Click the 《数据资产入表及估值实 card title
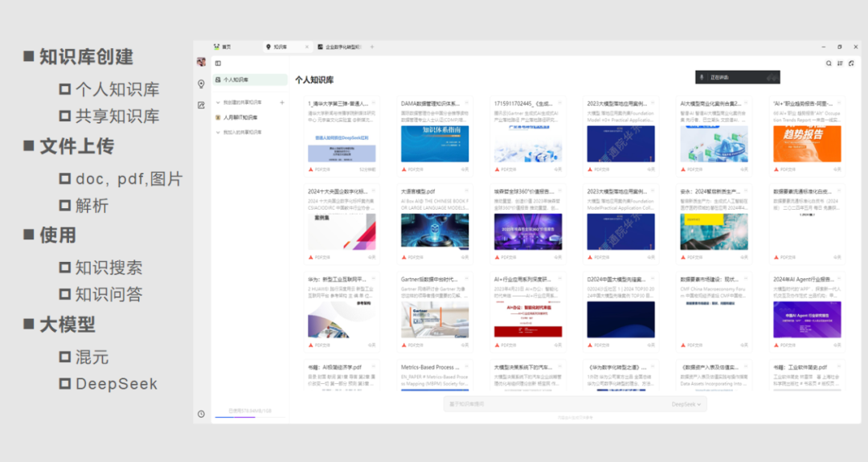This screenshot has height=462, width=868. 709,367
